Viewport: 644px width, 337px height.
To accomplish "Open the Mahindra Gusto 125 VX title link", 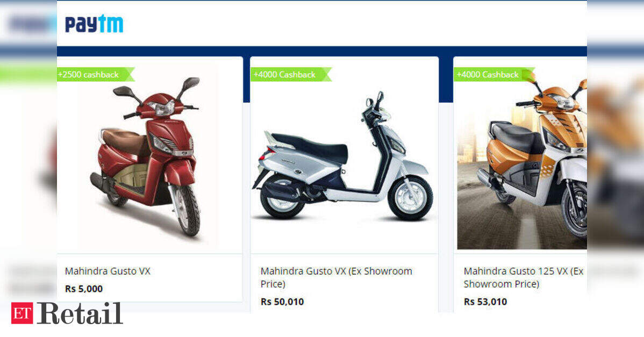I will pyautogui.click(x=523, y=277).
